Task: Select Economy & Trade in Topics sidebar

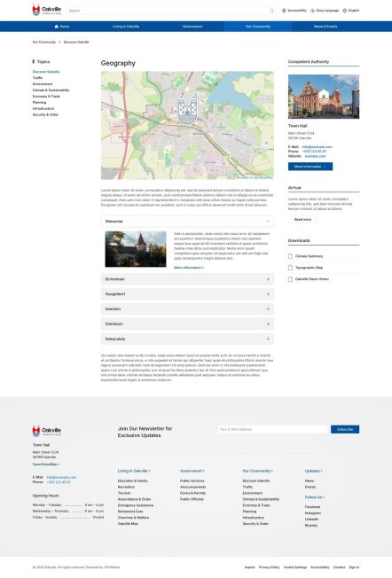Action: pyautogui.click(x=46, y=97)
